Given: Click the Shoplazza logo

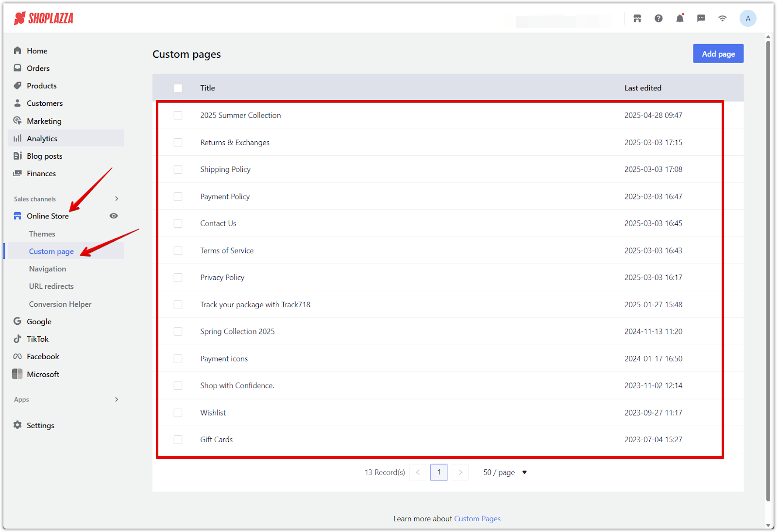Looking at the screenshot, I should 44,18.
